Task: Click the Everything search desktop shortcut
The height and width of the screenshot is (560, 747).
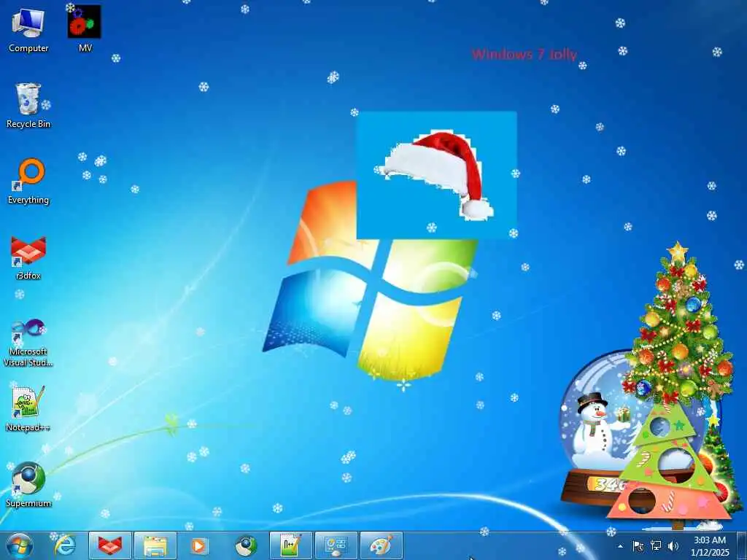Action: (x=28, y=182)
